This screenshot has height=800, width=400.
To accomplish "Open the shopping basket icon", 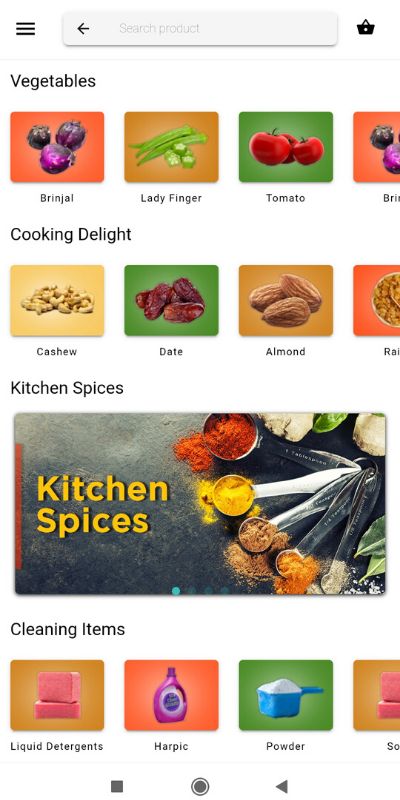I will tap(366, 28).
